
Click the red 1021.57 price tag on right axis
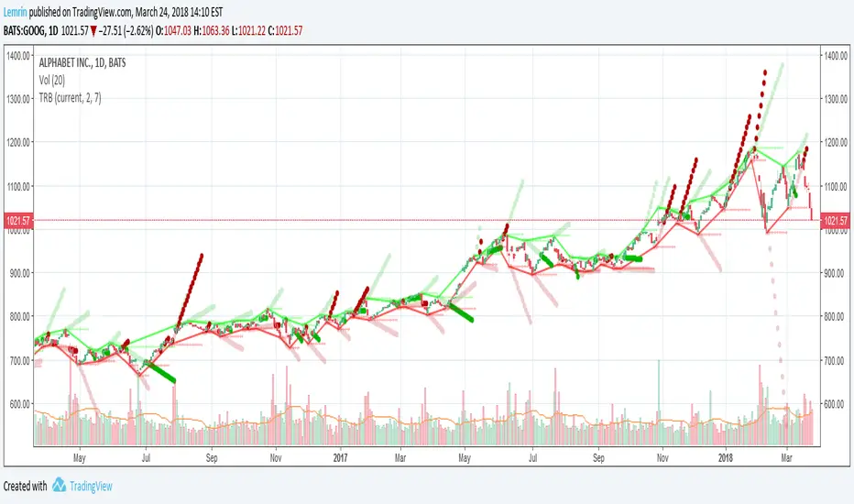[x=836, y=221]
